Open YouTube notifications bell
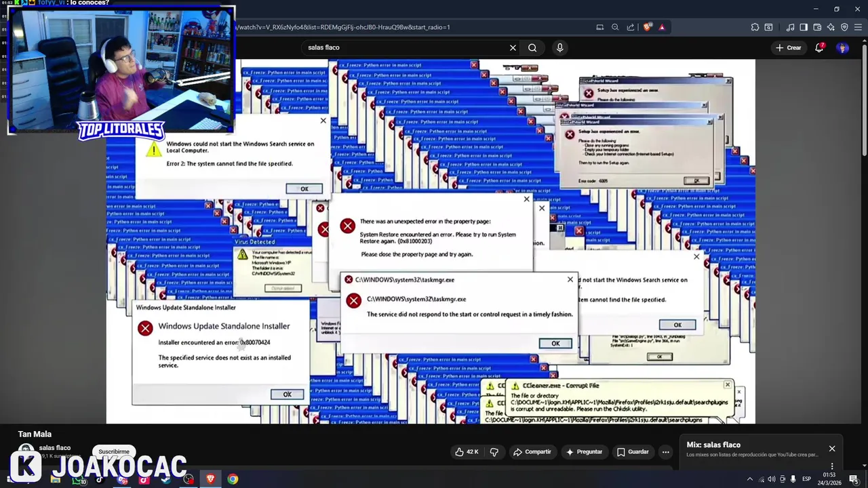 tap(819, 47)
